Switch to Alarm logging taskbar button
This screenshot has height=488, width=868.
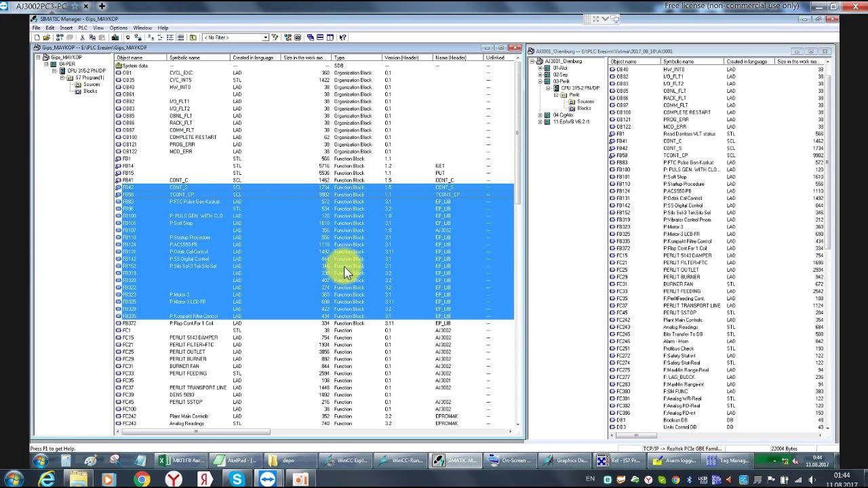coord(673,461)
